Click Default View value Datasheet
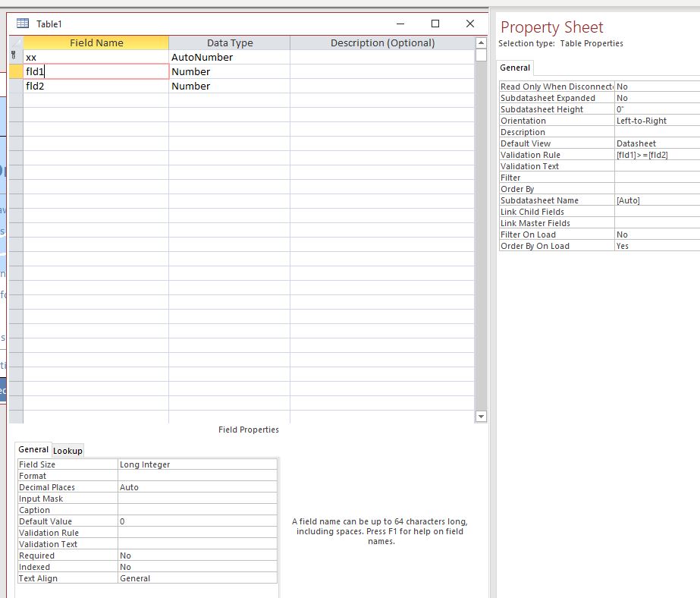This screenshot has width=700, height=598. click(657, 143)
